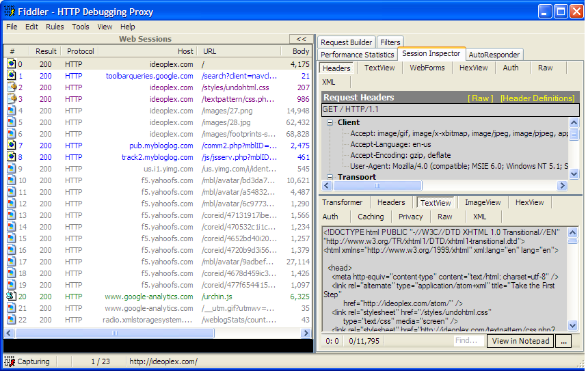Open the AutoResponder tab
588x371 pixels.
pyautogui.click(x=494, y=55)
